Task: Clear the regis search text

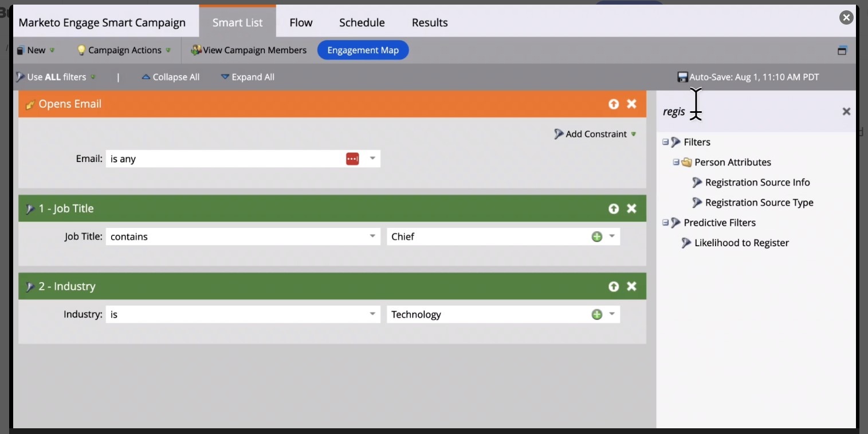Action: (846, 112)
